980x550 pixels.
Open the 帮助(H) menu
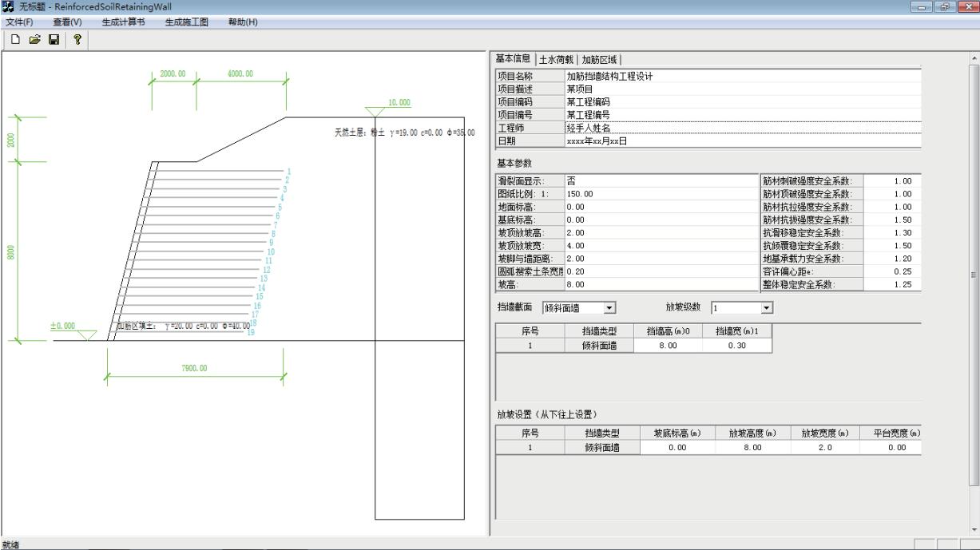point(243,22)
